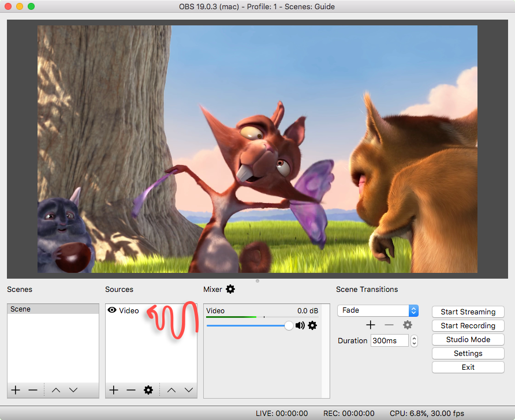Open Video audio channel settings gear
Viewport: 515px width, 420px height.
[312, 325]
